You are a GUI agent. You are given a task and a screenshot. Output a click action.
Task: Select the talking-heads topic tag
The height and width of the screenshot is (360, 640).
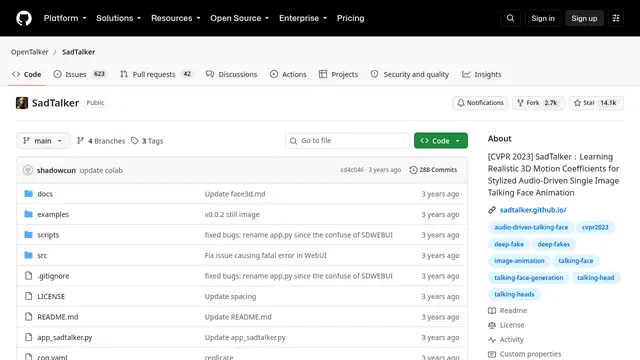[514, 294]
